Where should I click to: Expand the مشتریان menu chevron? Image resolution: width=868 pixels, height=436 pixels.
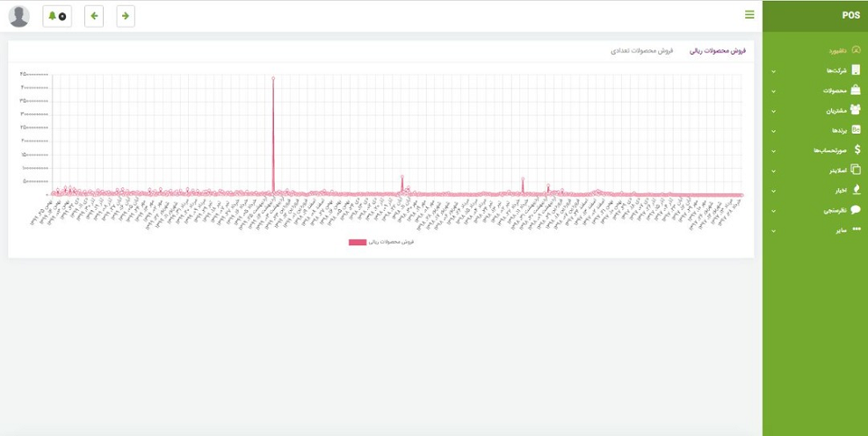coord(773,112)
